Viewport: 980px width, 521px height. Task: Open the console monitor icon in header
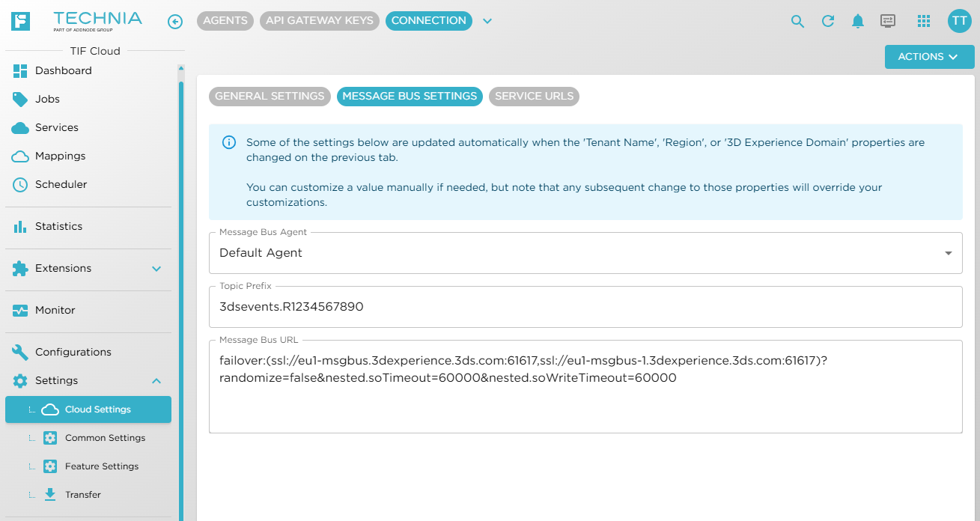coord(888,21)
